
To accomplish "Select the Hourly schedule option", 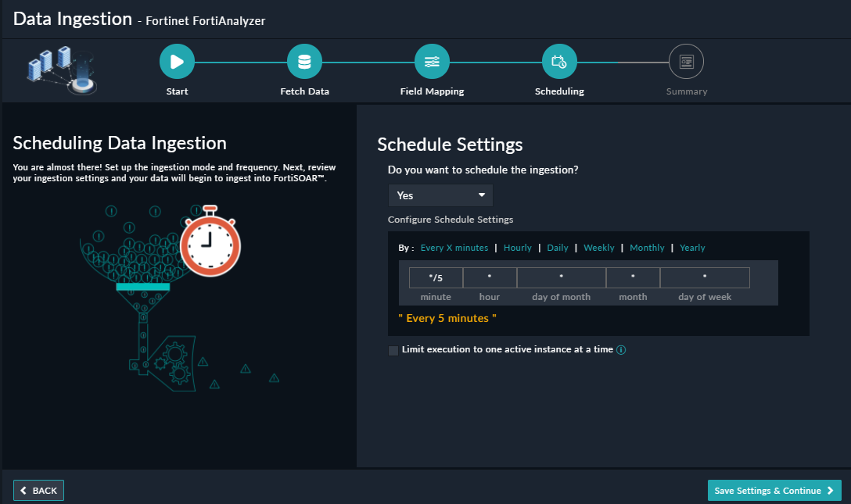I will [517, 248].
